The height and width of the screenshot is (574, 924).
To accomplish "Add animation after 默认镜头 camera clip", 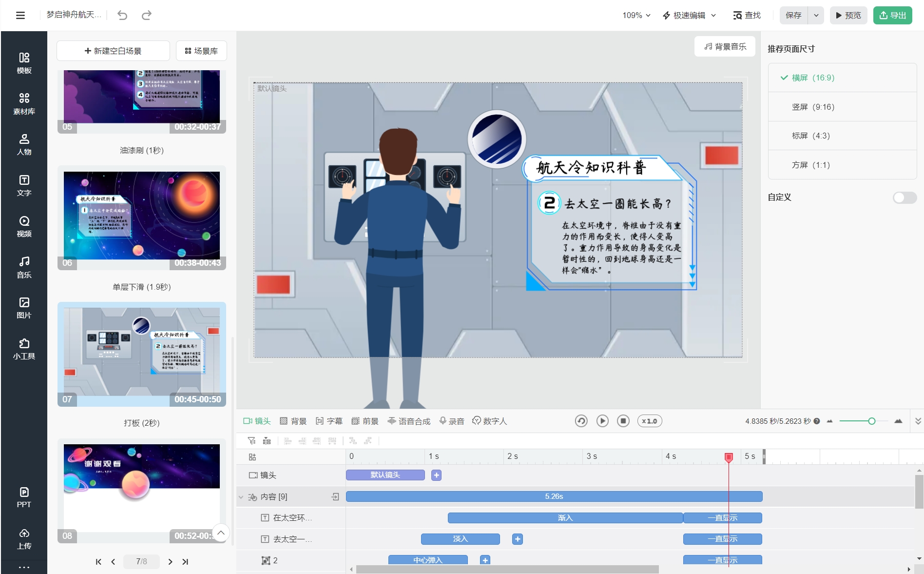I will coord(436,475).
